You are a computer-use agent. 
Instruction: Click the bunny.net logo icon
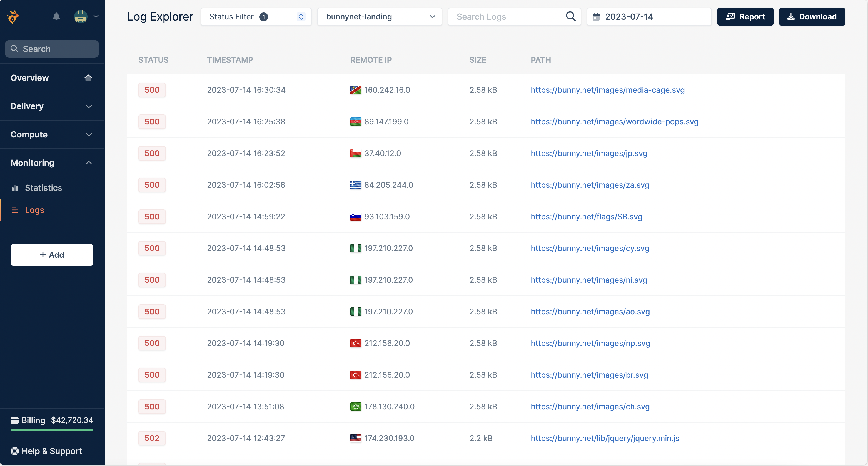click(13, 16)
